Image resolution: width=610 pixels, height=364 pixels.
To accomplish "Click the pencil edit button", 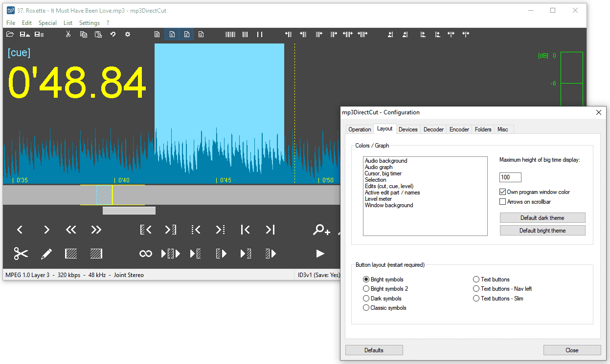I will 46,254.
